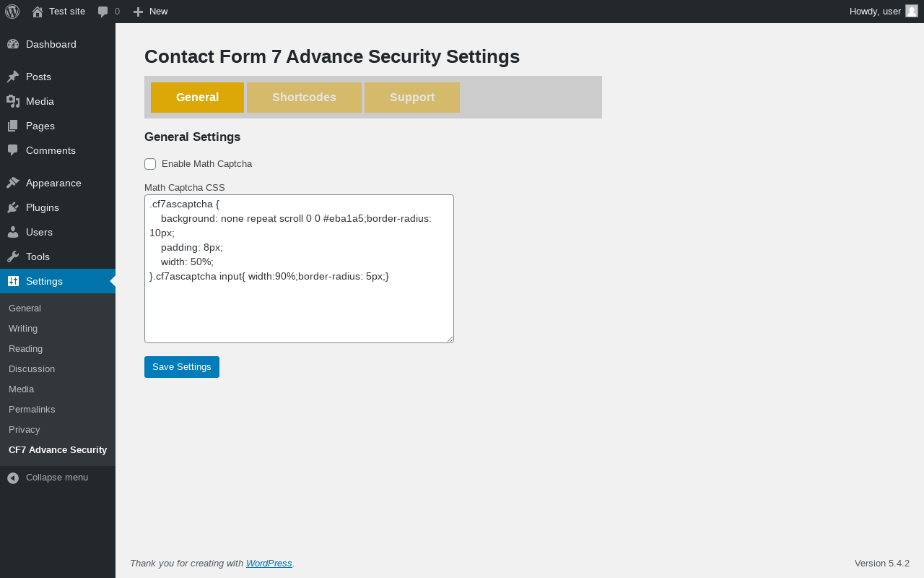The height and width of the screenshot is (578, 924).
Task: Open the Howdy, user account menu
Action: click(884, 12)
